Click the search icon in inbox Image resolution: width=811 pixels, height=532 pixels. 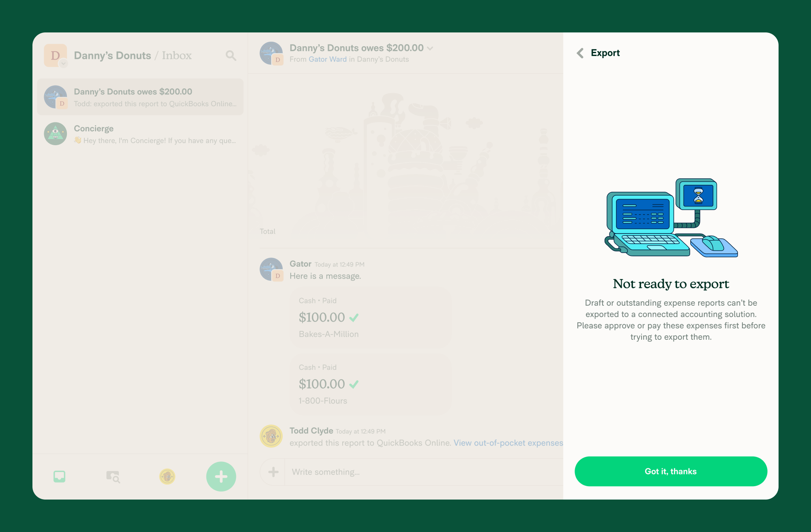232,56
